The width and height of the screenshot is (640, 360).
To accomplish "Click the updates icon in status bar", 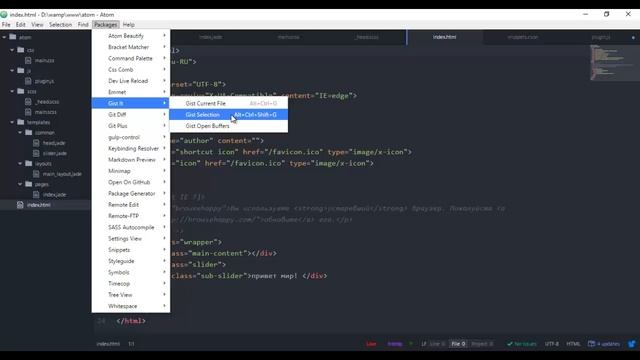I will tap(591, 344).
